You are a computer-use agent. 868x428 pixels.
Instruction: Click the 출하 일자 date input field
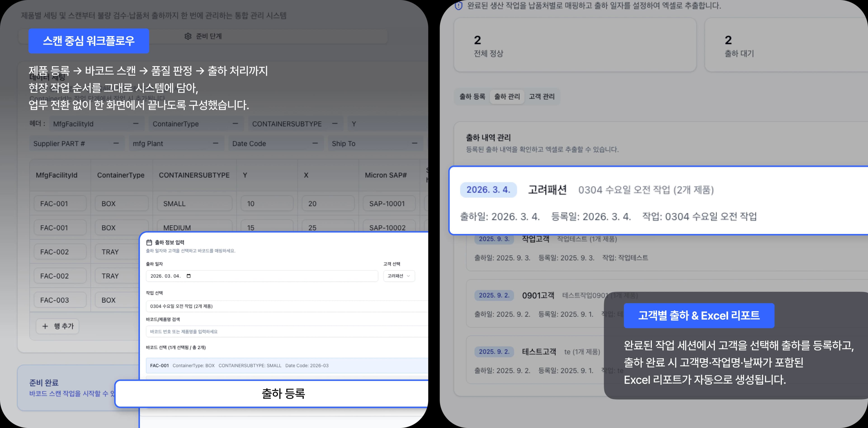click(x=262, y=276)
